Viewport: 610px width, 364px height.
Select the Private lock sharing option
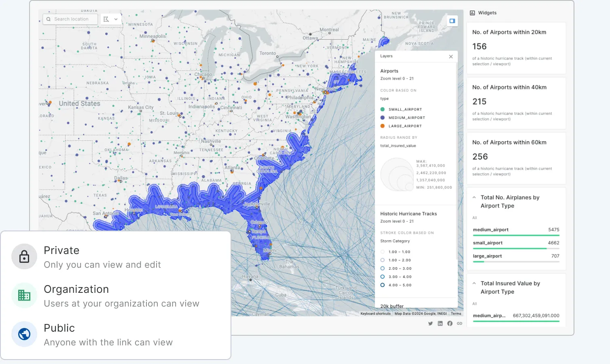click(24, 257)
